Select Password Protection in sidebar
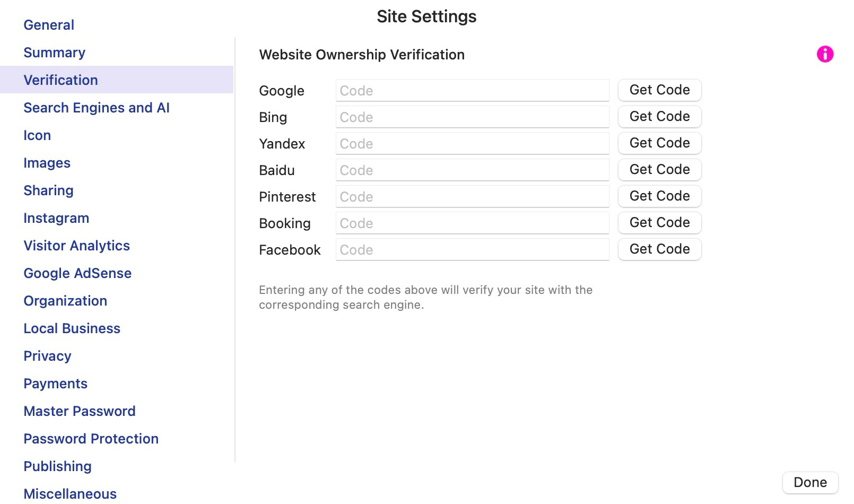This screenshot has width=854, height=504. (91, 439)
